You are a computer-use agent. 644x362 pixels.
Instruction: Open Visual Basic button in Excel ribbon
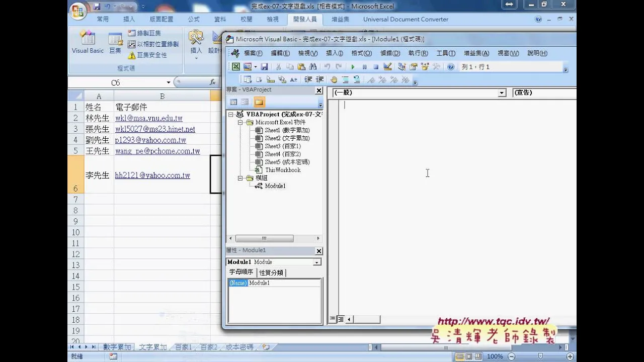point(88,42)
